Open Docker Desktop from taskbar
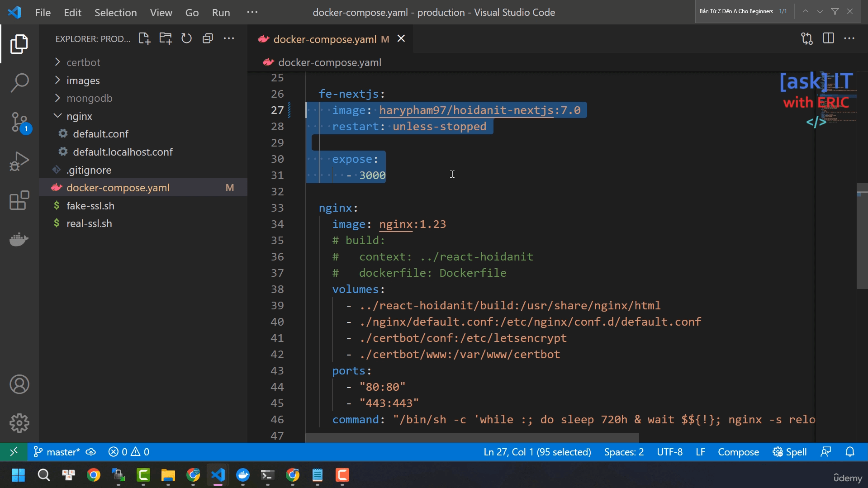The image size is (868, 488). 243,475
